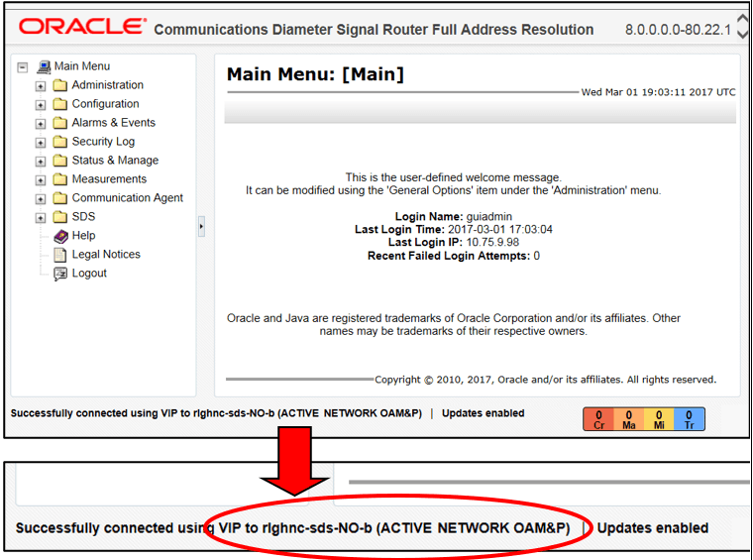Click the Security Log folder icon
This screenshot has height=560, width=753.
coord(60,142)
